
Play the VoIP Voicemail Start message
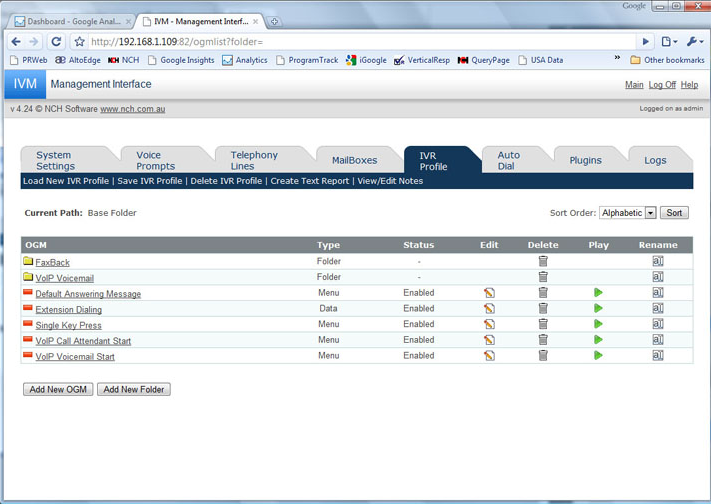[598, 355]
